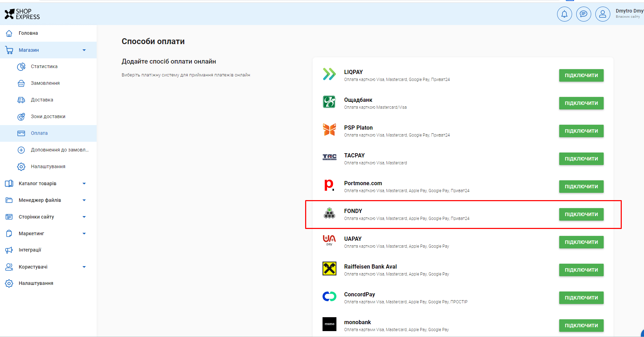Viewport: 644px width, 337px height.
Task: Select the Оплата sidebar item
Action: click(48, 133)
